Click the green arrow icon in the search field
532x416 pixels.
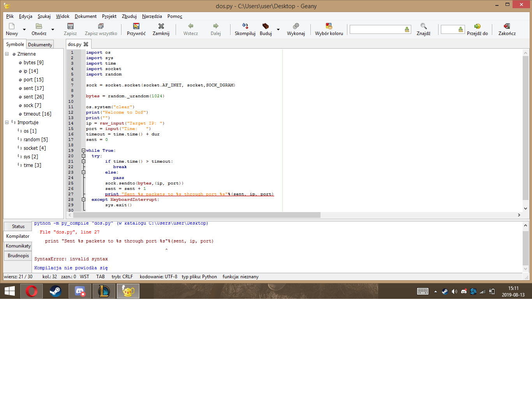click(407, 30)
